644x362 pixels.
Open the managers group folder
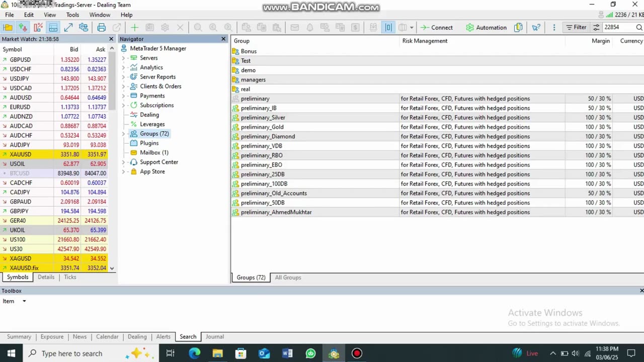coord(253,80)
